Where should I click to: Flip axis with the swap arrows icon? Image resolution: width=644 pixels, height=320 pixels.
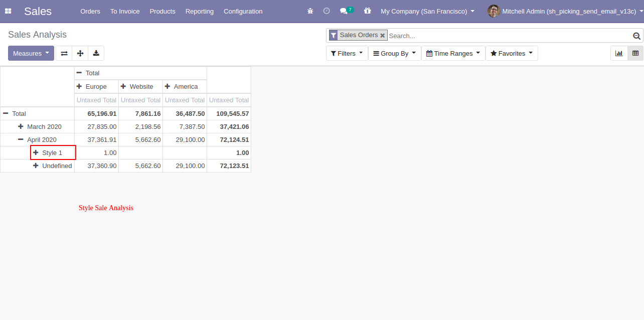point(64,53)
